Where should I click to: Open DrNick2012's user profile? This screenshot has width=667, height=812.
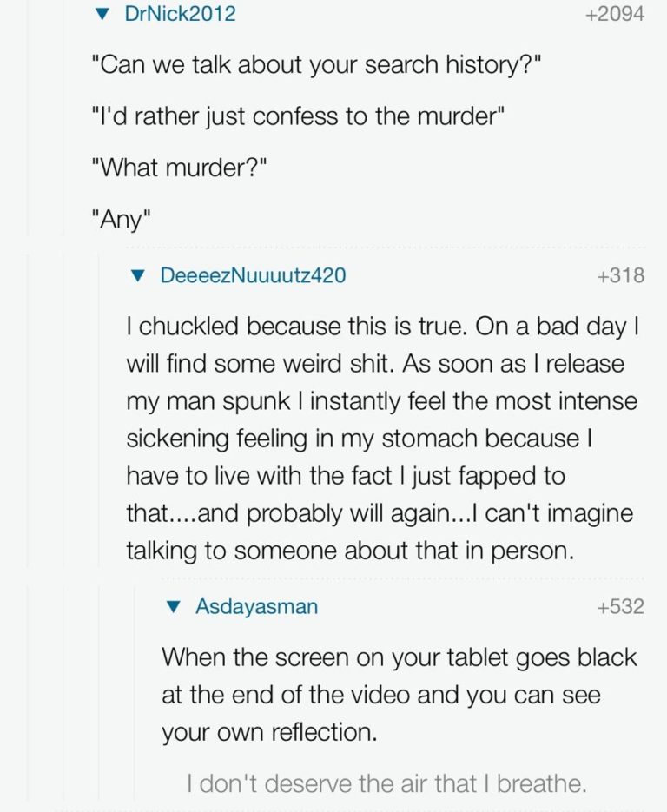click(x=180, y=14)
